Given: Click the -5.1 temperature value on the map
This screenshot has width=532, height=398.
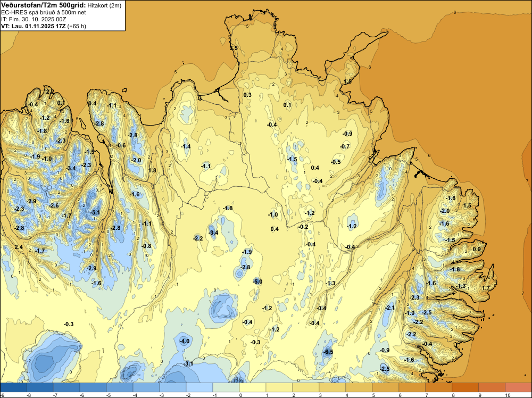Looking at the screenshot, I should pos(95,213).
